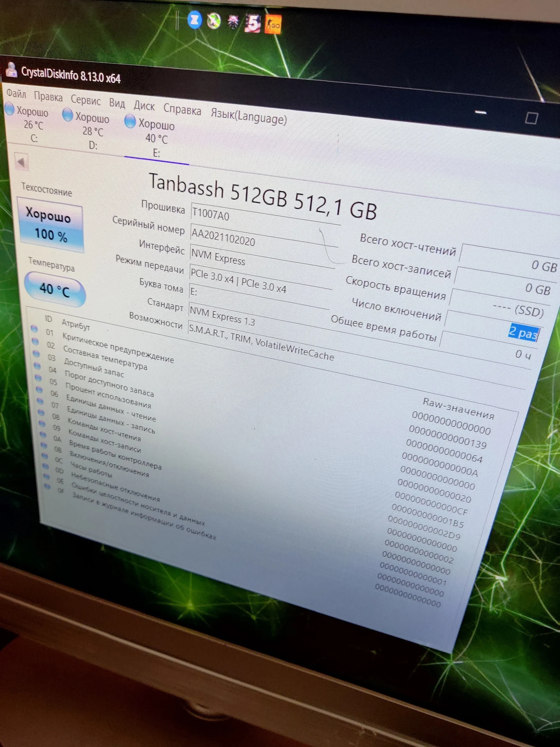The height and width of the screenshot is (747, 560).
Task: Select the "Команды хост-записи" attribute row
Action: pos(105,440)
